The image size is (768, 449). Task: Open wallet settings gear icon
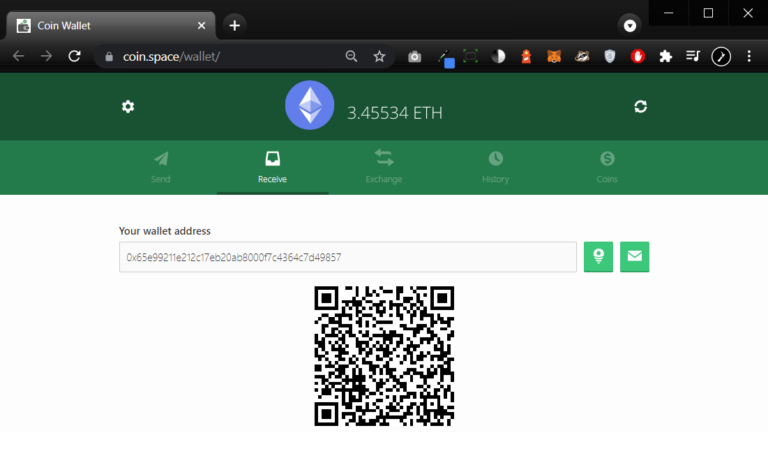(128, 106)
